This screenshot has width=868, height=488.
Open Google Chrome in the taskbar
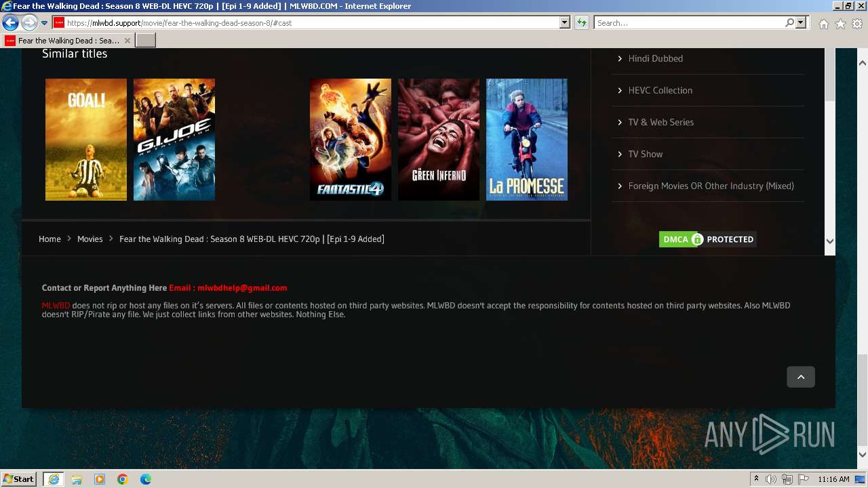pyautogui.click(x=123, y=479)
